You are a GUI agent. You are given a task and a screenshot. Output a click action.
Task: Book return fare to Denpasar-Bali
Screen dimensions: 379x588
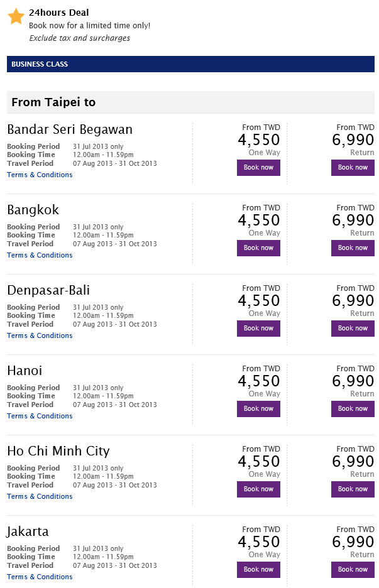pos(353,329)
